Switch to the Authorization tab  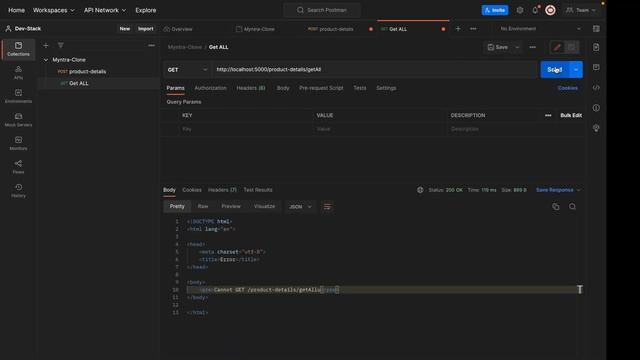click(x=210, y=88)
